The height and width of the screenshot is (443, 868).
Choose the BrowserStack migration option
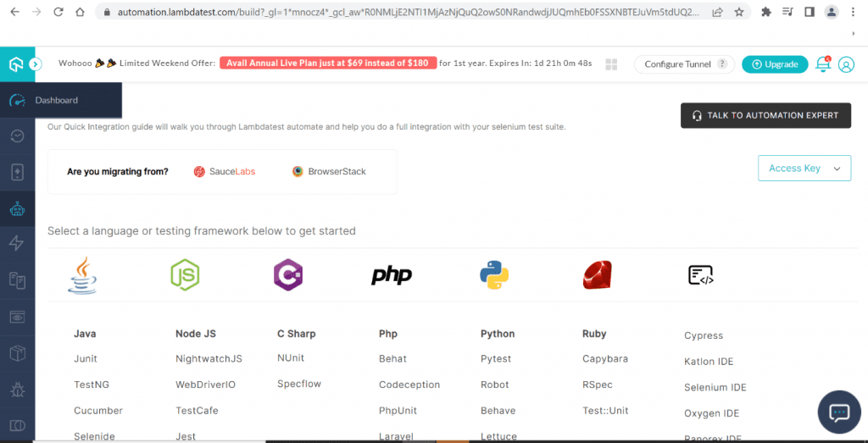coord(329,171)
